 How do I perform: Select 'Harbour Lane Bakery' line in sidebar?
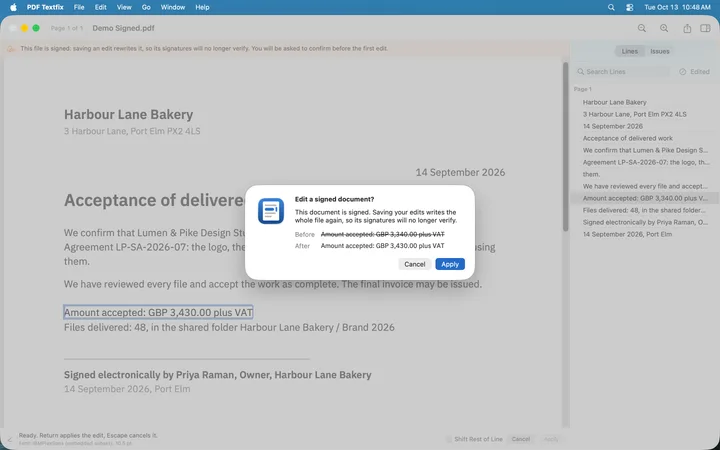tap(614, 102)
